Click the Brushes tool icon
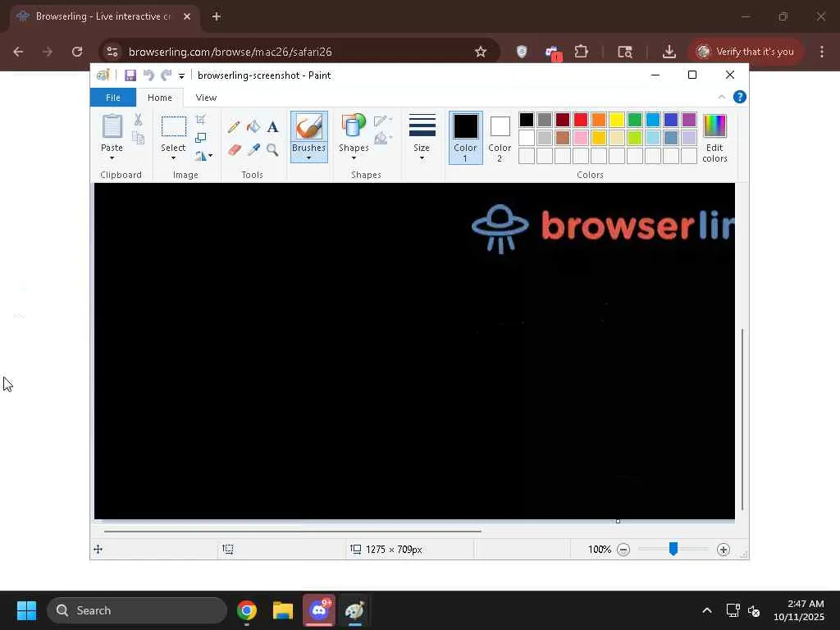840x630 pixels. [x=309, y=127]
